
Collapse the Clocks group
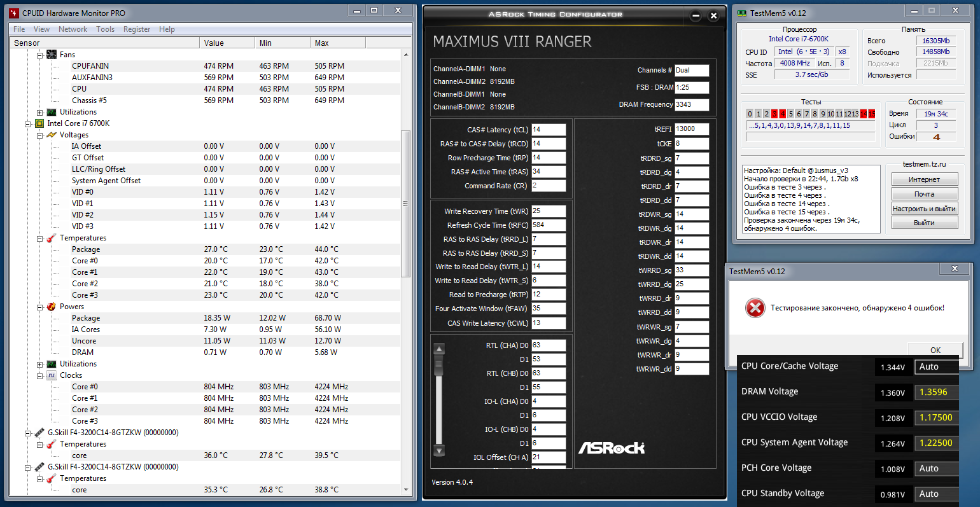point(39,375)
